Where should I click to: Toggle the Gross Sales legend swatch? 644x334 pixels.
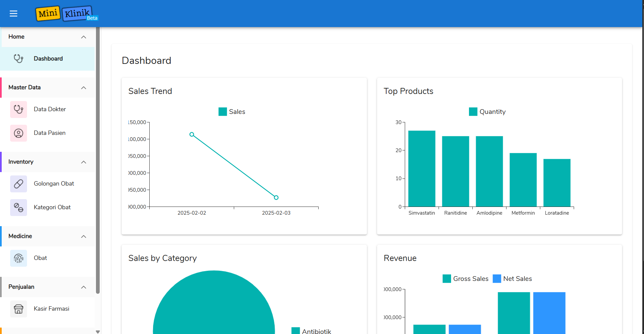(447, 279)
